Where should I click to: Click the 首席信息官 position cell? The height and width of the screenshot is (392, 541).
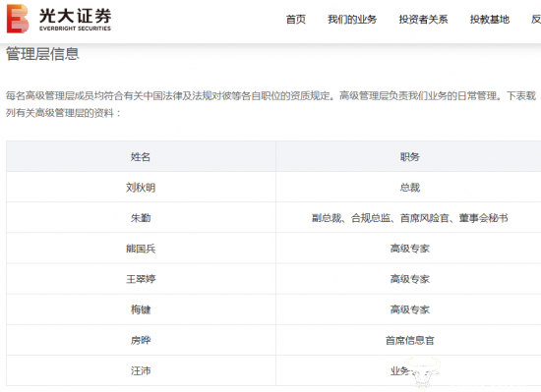[410, 340]
